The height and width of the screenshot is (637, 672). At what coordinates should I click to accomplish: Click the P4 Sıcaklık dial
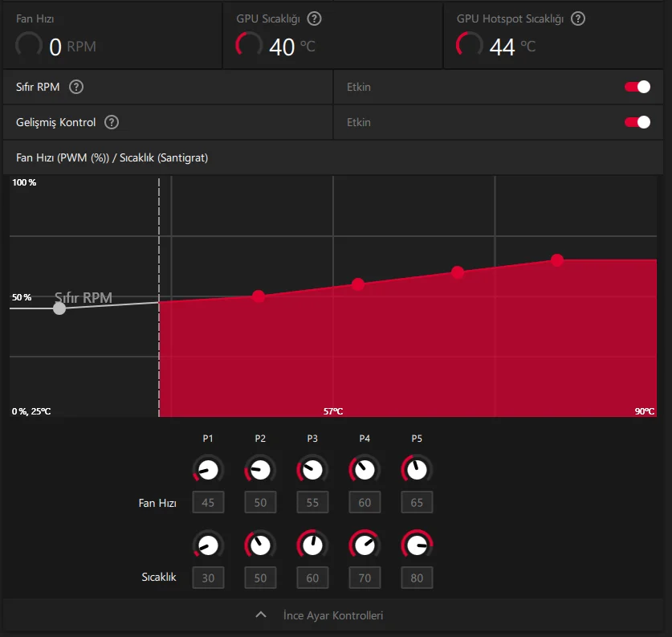(x=365, y=545)
